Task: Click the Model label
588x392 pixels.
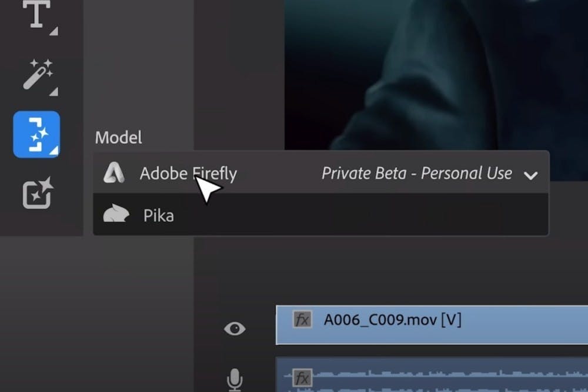Action: click(x=119, y=137)
